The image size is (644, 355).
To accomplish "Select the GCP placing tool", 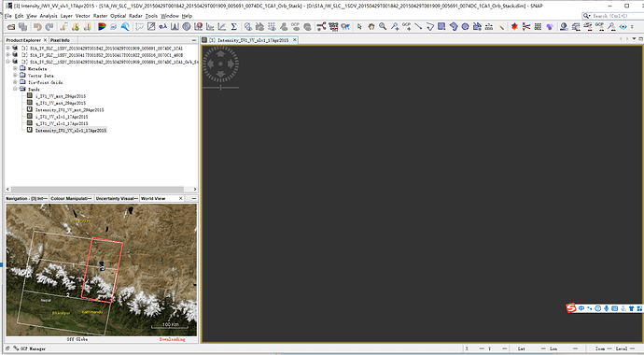I will pyautogui.click(x=407, y=27).
